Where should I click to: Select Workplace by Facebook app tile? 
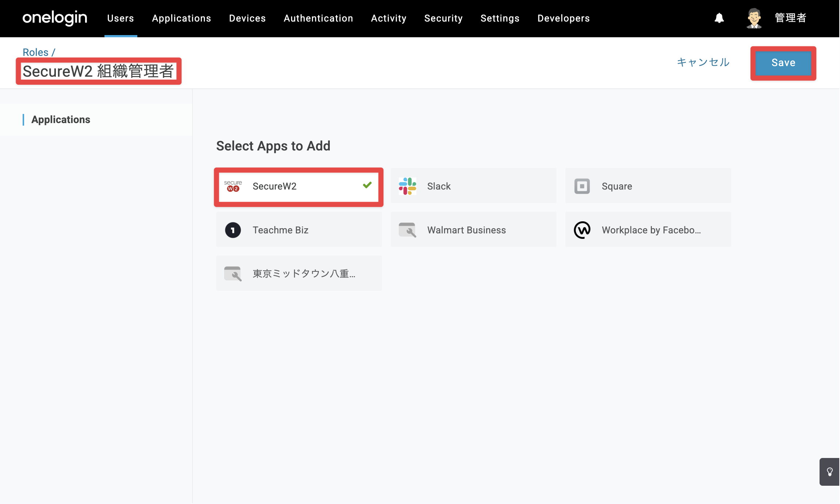[x=648, y=230]
